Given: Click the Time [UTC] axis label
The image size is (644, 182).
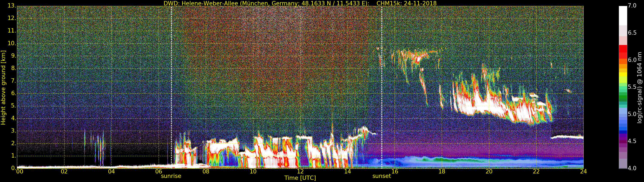Looking at the screenshot, I should (x=300, y=178).
